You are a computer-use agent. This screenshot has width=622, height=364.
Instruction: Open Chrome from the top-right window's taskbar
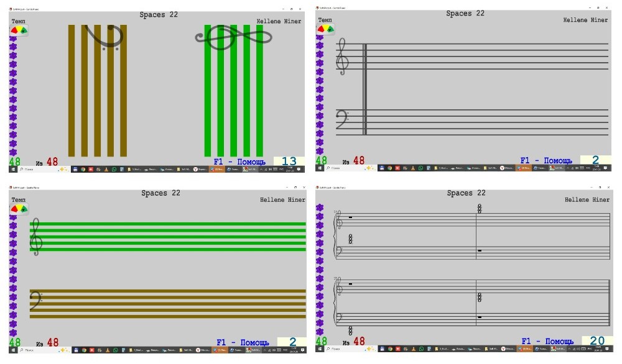click(x=389, y=168)
